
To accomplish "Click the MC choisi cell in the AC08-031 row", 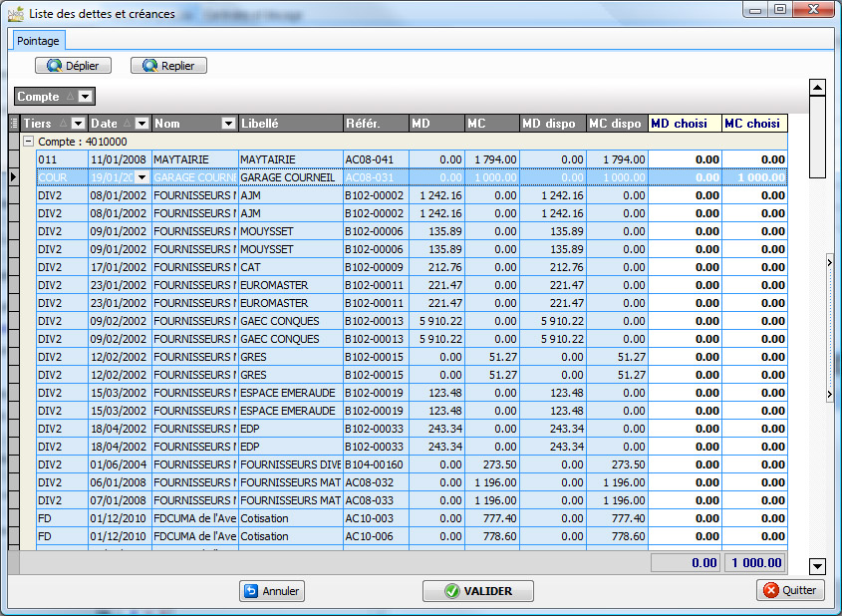I will pos(754,177).
